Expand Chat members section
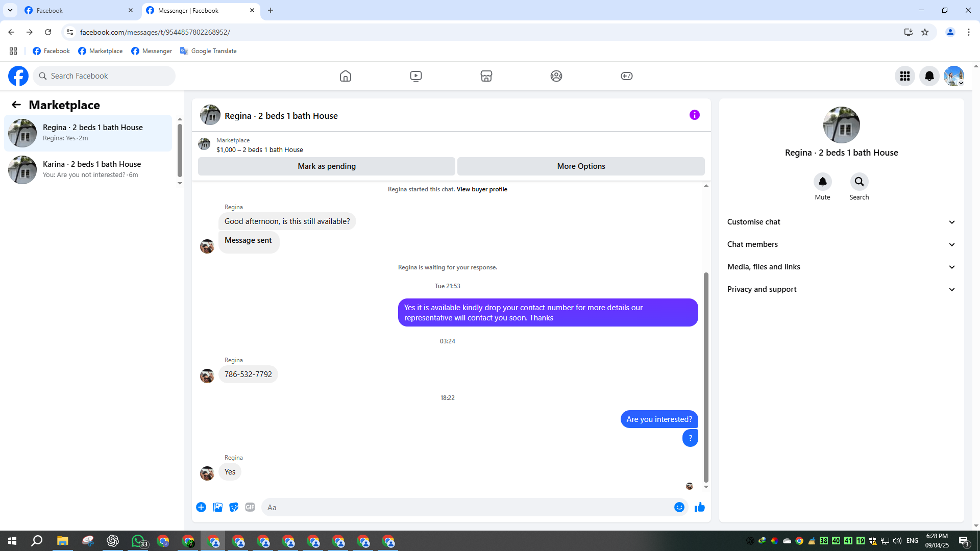The width and height of the screenshot is (980, 551). (x=841, y=244)
